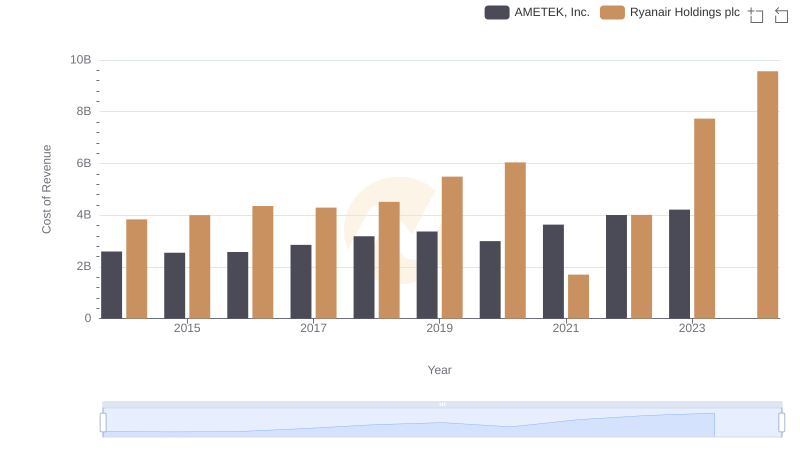Click the Ryanair tan legend swatch
The height and width of the screenshot is (461, 800).
pos(612,12)
